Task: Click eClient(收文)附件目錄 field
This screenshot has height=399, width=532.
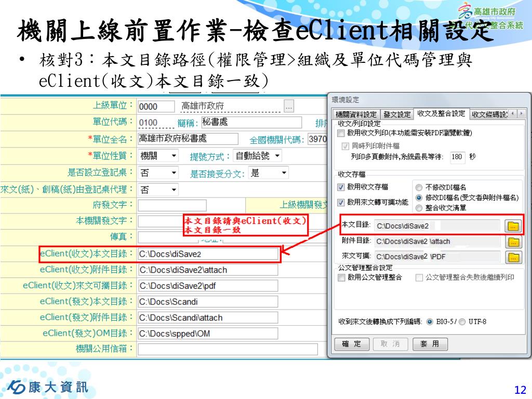Action: [x=208, y=270]
